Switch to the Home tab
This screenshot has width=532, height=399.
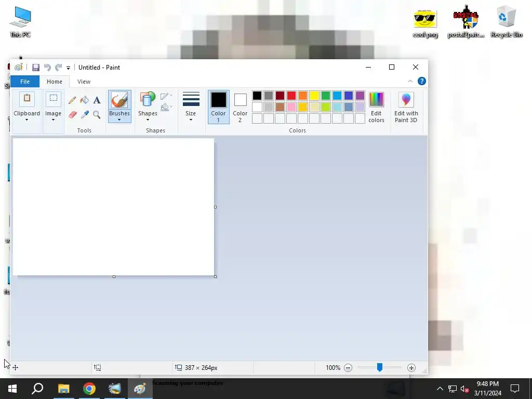54,82
